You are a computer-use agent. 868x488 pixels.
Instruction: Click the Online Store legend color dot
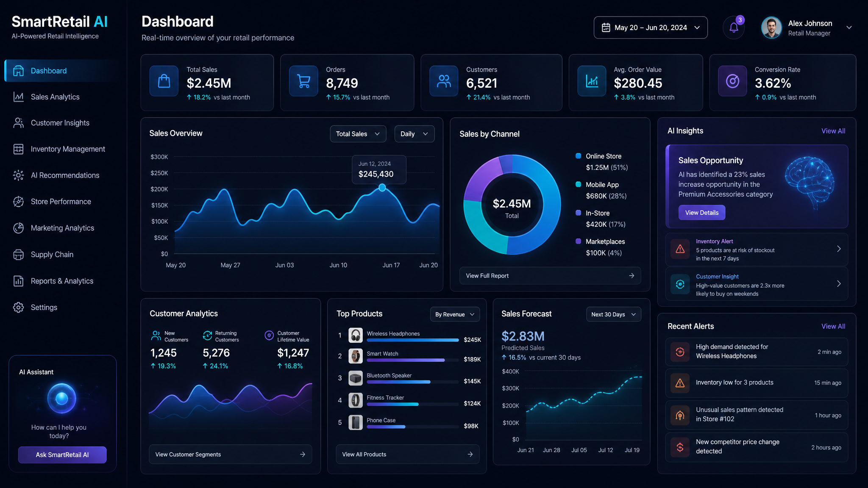(x=578, y=156)
